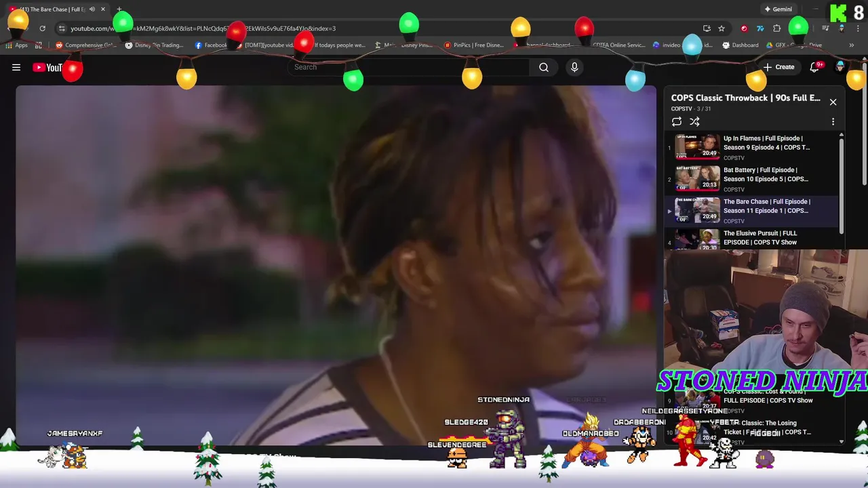Toggle shuffle playlist
868x488 pixels.
pos(694,122)
